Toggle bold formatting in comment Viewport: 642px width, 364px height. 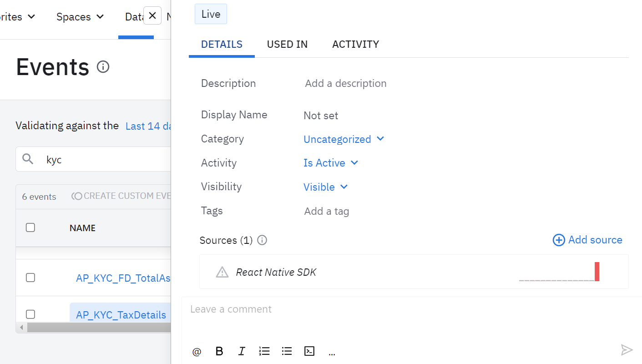(x=219, y=351)
